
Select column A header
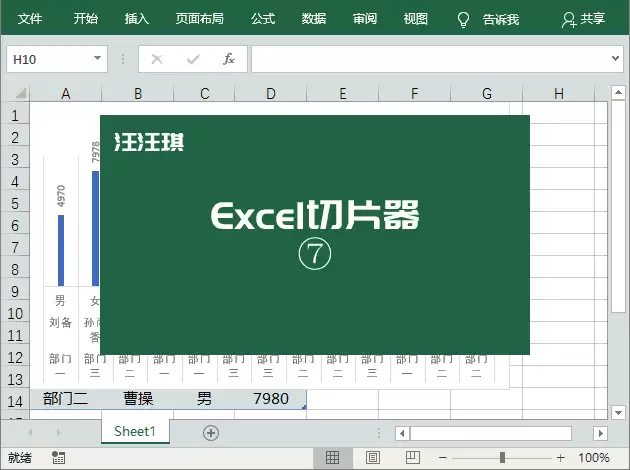(x=65, y=94)
